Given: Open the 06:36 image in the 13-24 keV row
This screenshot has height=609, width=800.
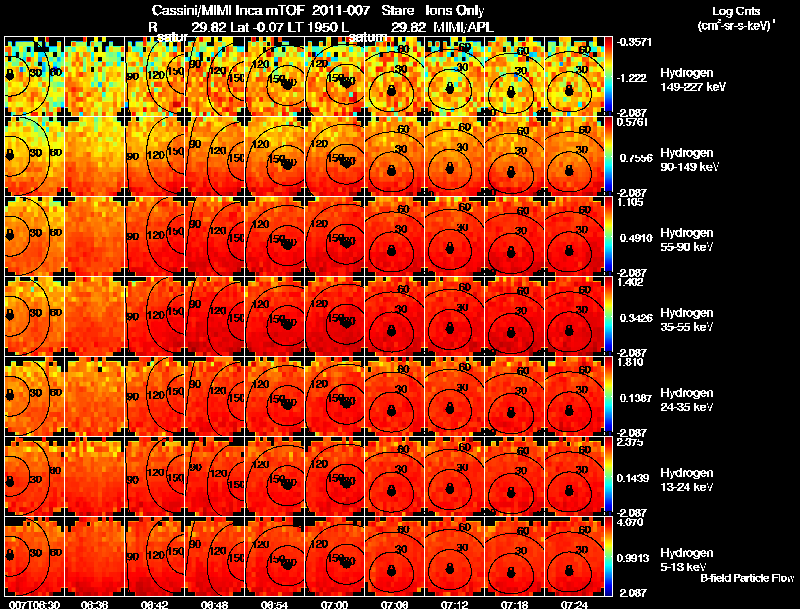Looking at the screenshot, I should tap(94, 476).
